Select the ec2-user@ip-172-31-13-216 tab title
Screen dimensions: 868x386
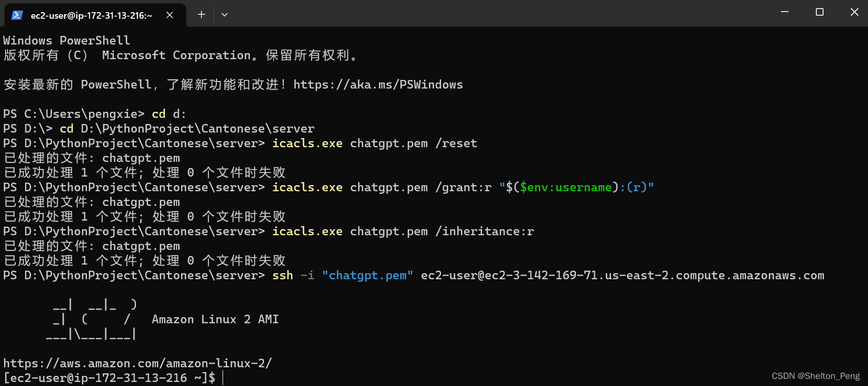pos(92,16)
